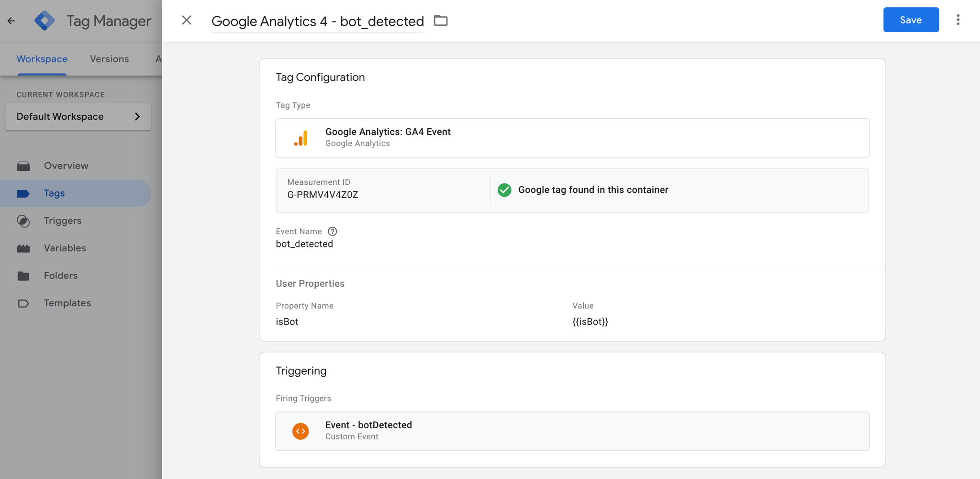Screen dimensions: 980x479
Task: Click the Tags label icon
Action: click(23, 193)
